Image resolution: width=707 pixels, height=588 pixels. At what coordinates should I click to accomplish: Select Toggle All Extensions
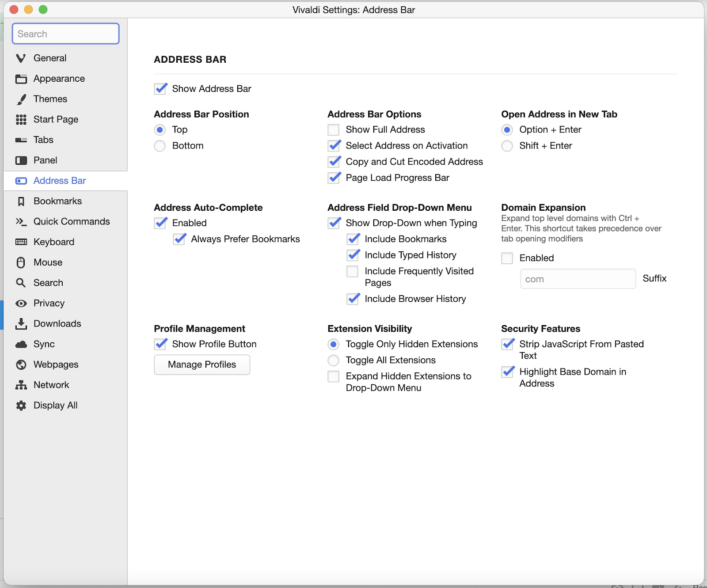tap(334, 360)
